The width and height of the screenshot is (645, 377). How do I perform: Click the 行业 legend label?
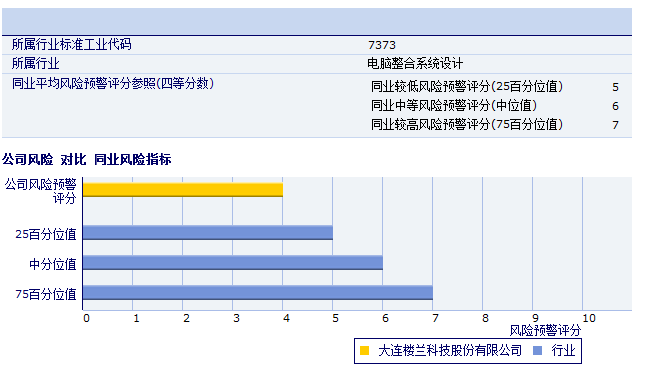(x=563, y=351)
